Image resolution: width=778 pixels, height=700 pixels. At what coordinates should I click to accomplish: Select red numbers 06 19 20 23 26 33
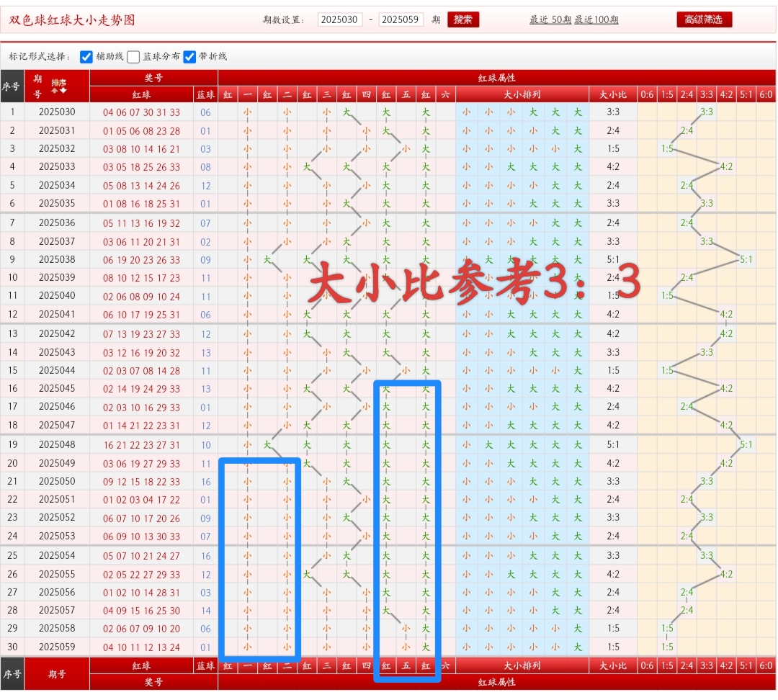141,260
